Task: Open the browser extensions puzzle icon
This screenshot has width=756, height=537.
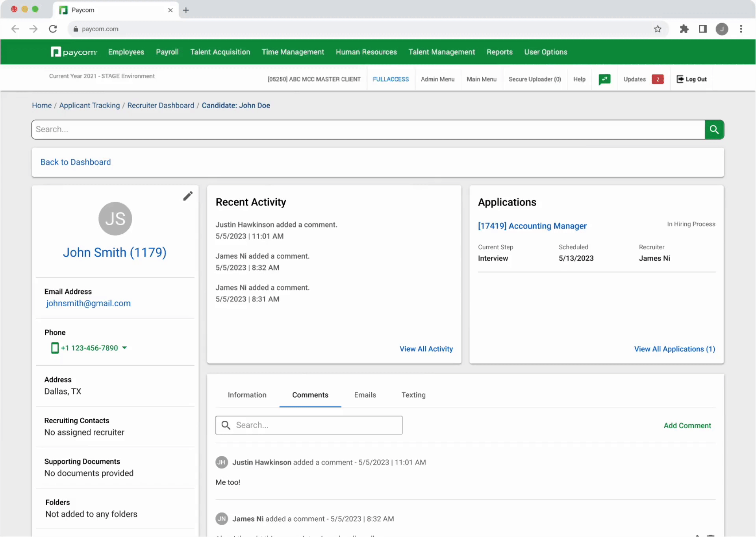Action: (x=684, y=29)
